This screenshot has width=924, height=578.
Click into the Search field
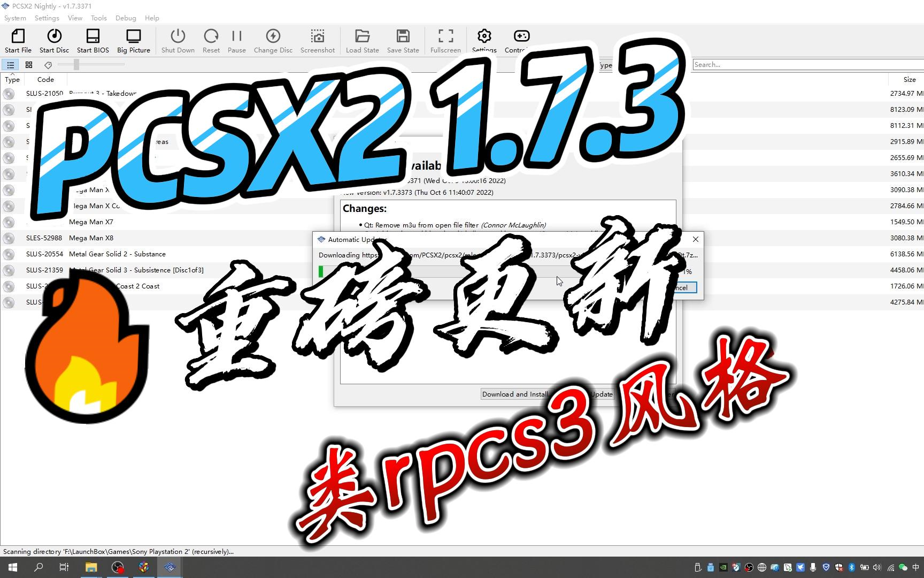pyautogui.click(x=808, y=64)
